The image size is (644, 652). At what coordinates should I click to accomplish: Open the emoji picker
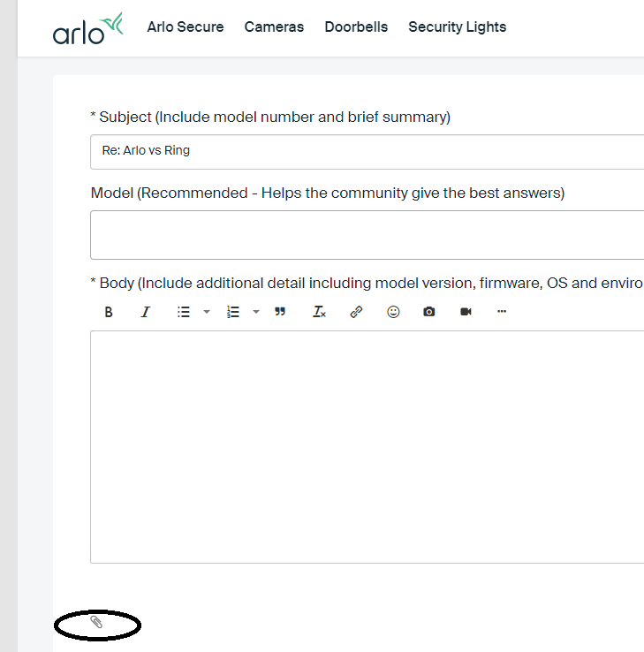pyautogui.click(x=393, y=312)
